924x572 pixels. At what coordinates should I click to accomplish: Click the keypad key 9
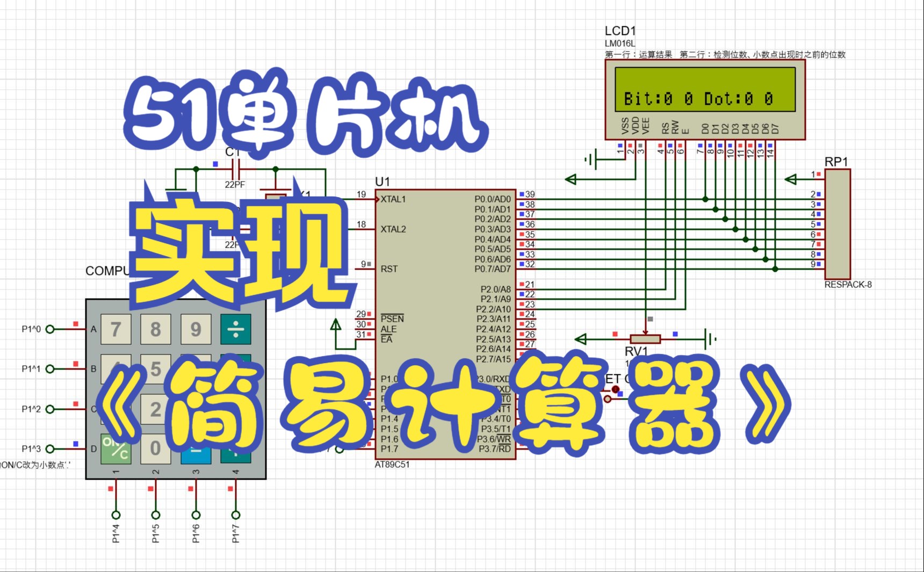click(x=196, y=329)
